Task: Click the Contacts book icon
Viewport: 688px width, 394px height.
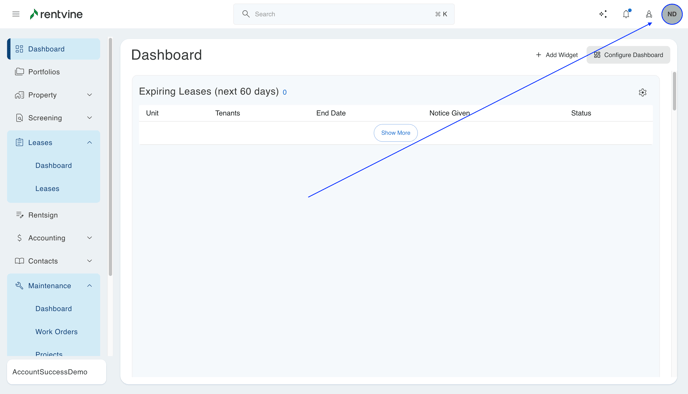Action: tap(19, 261)
